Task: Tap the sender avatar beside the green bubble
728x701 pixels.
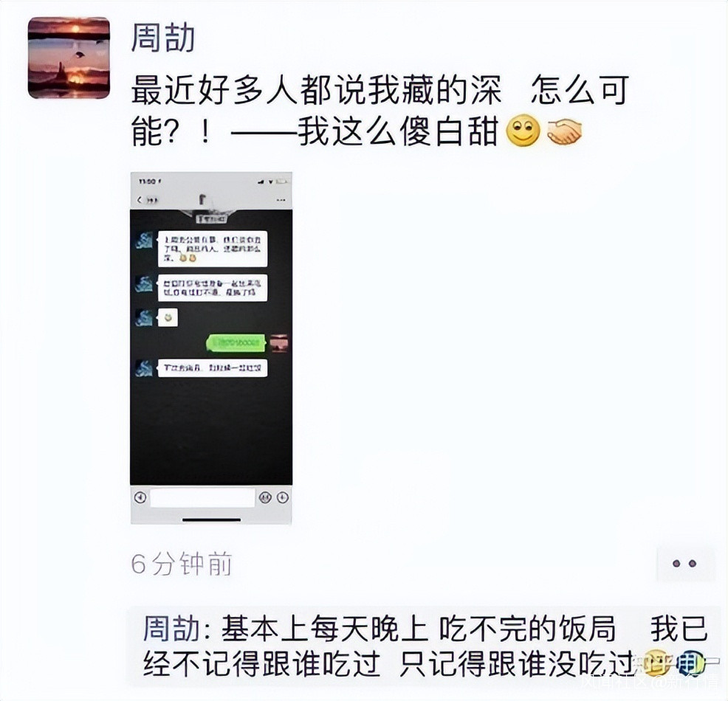Action: 278,343
